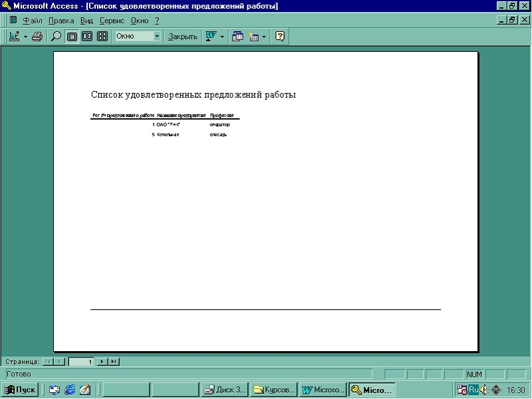Click the 'Ru' language indicator in tray
The image size is (532, 399).
pyautogui.click(x=473, y=390)
